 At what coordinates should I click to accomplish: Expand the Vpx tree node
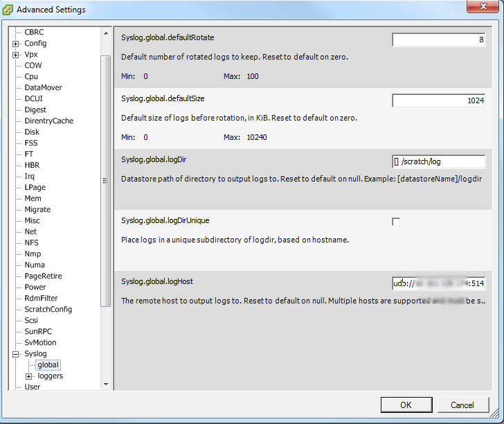pos(15,55)
